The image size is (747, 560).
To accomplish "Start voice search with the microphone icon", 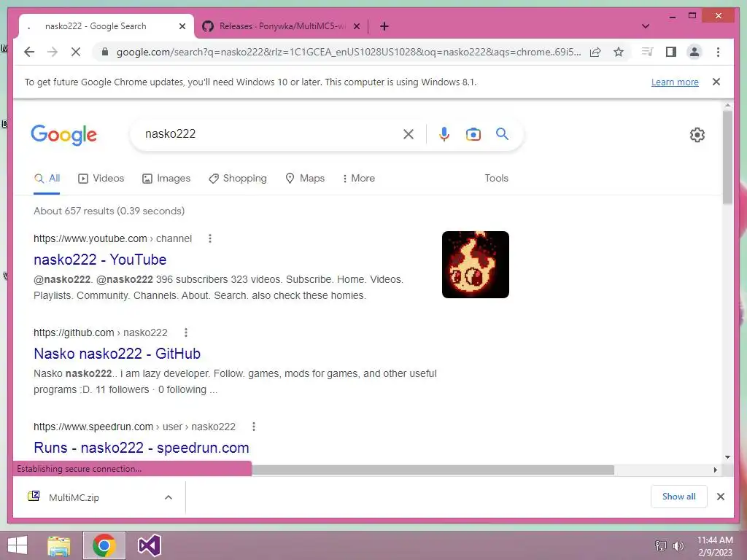I will pyautogui.click(x=444, y=134).
